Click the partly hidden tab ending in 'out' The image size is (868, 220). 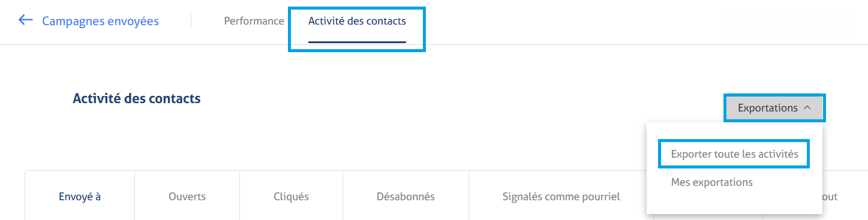coord(830,196)
